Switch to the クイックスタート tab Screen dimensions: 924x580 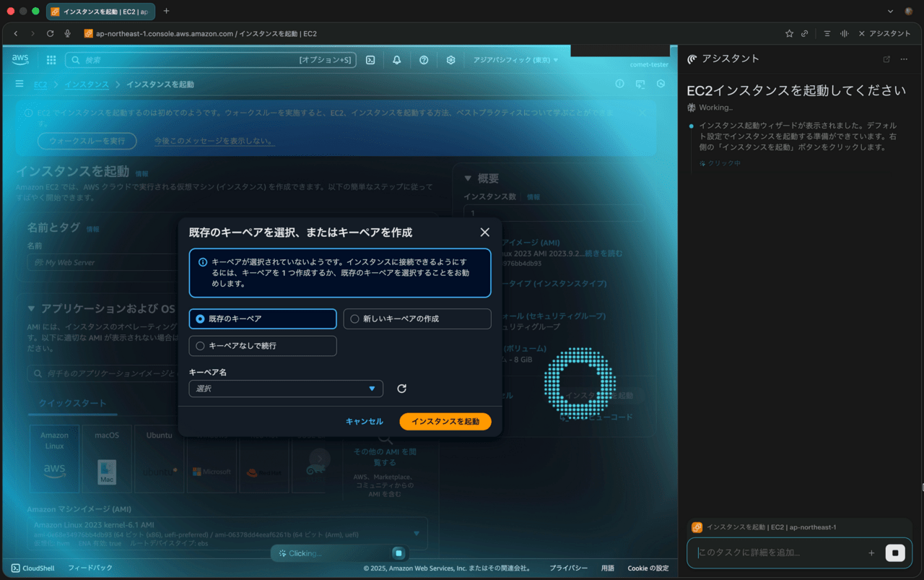[x=72, y=403]
